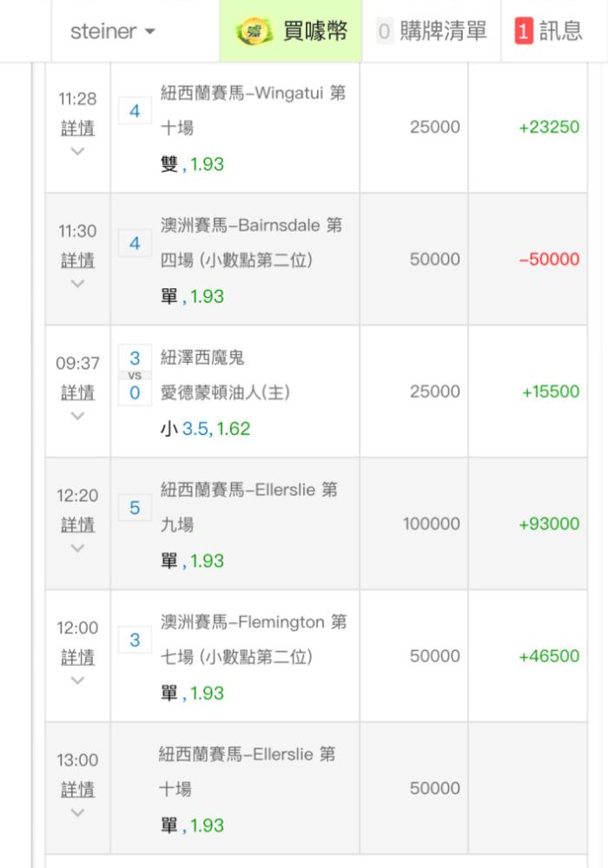Open 詳情 for the 09:37 hockey match
The height and width of the screenshot is (868, 608).
(77, 392)
